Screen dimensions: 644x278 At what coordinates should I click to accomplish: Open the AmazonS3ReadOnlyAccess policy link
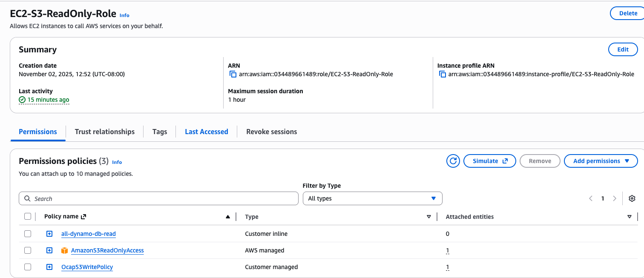tap(107, 250)
